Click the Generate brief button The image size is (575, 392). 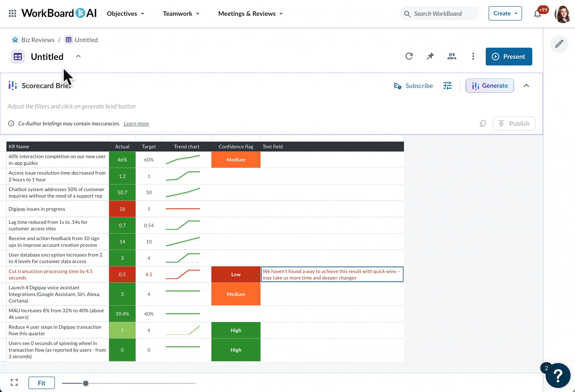pyautogui.click(x=490, y=86)
